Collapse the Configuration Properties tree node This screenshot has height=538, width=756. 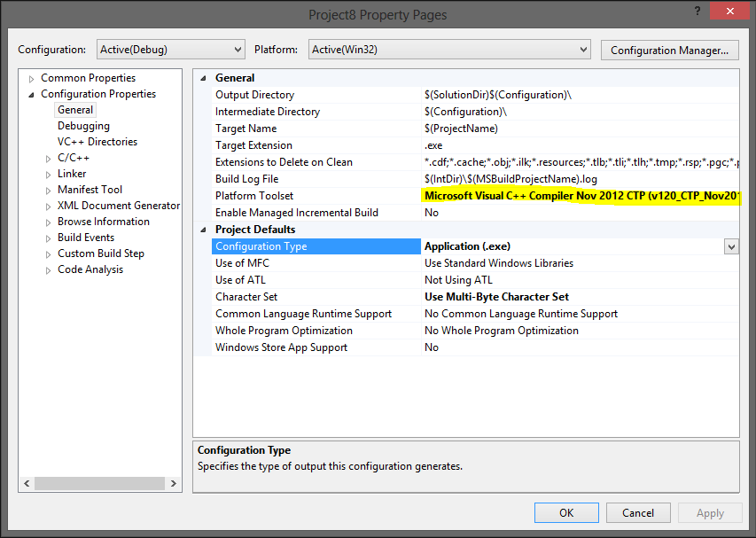tap(30, 93)
